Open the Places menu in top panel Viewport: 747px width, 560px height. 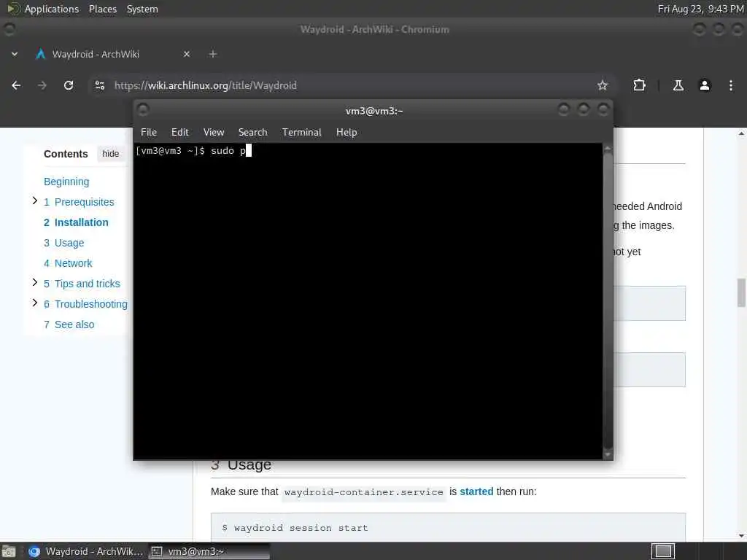[102, 9]
